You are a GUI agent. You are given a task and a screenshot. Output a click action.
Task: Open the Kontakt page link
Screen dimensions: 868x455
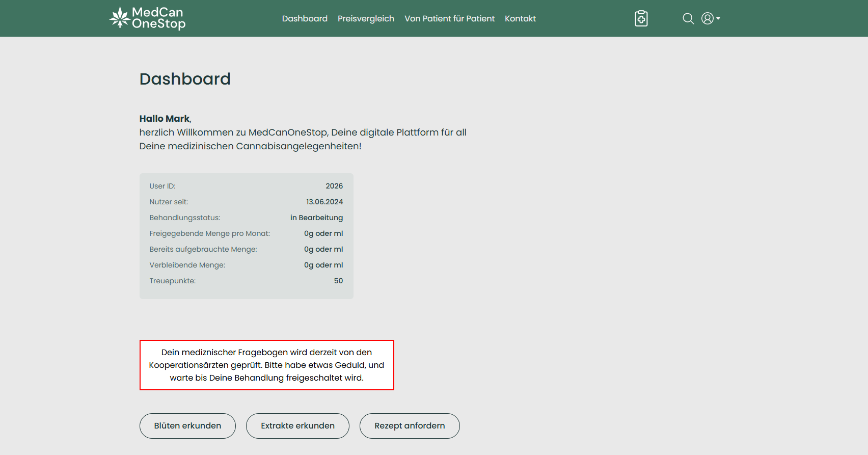520,18
